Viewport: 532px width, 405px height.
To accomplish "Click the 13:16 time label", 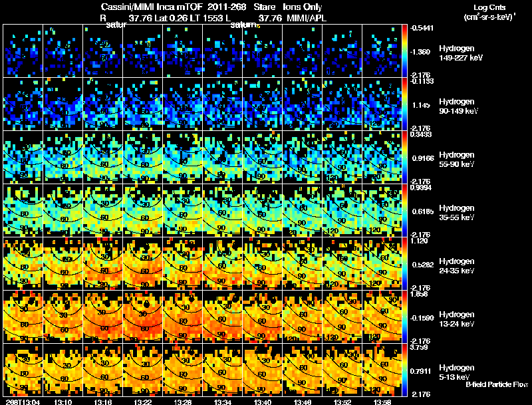I will tap(103, 402).
